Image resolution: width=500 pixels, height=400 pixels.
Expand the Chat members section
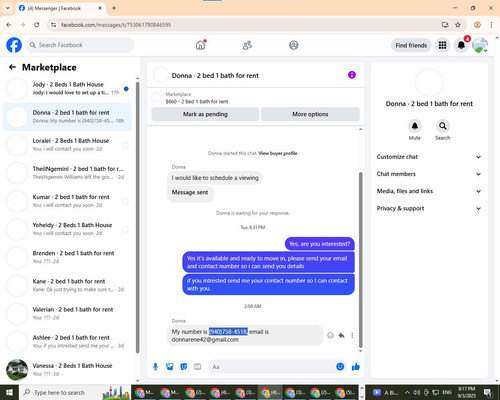429,174
